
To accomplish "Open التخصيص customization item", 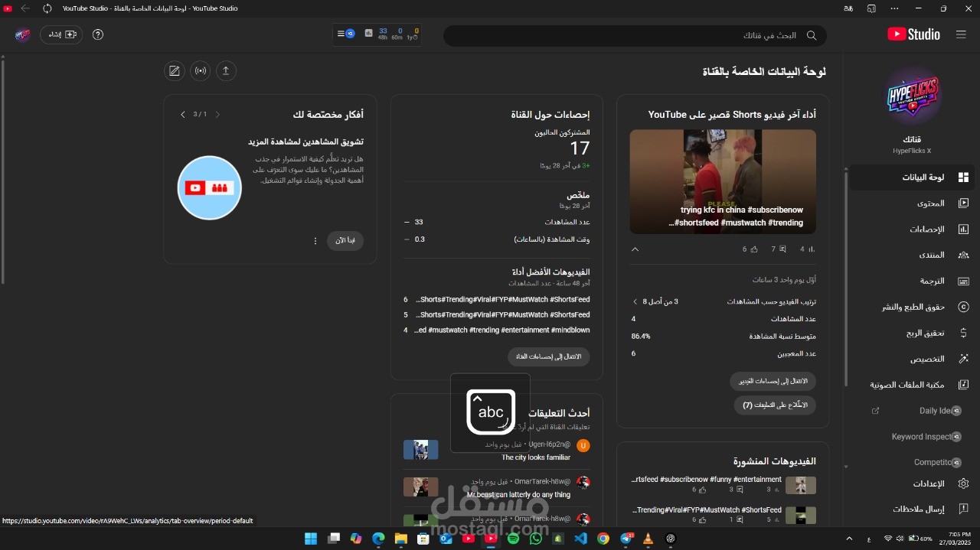I will [x=911, y=359].
